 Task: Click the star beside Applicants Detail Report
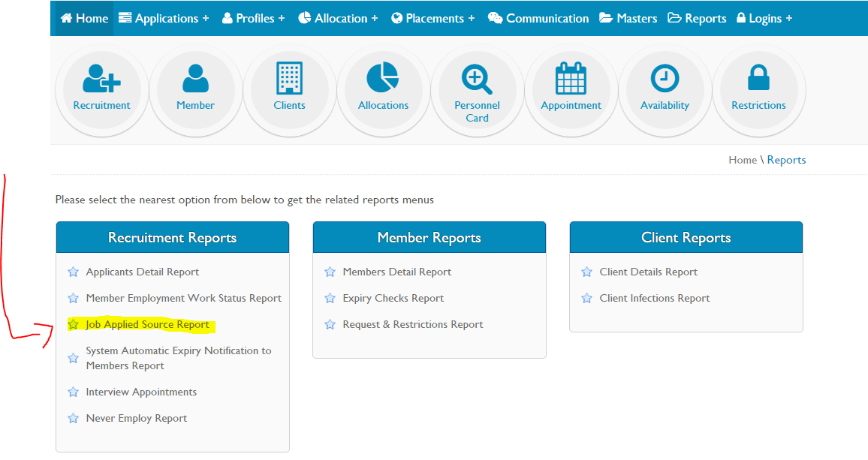(x=73, y=272)
